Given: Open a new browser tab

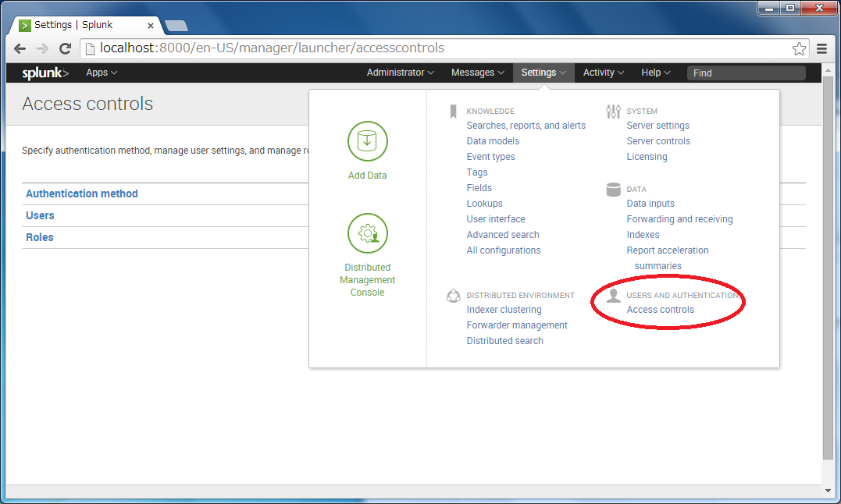Looking at the screenshot, I should (176, 26).
